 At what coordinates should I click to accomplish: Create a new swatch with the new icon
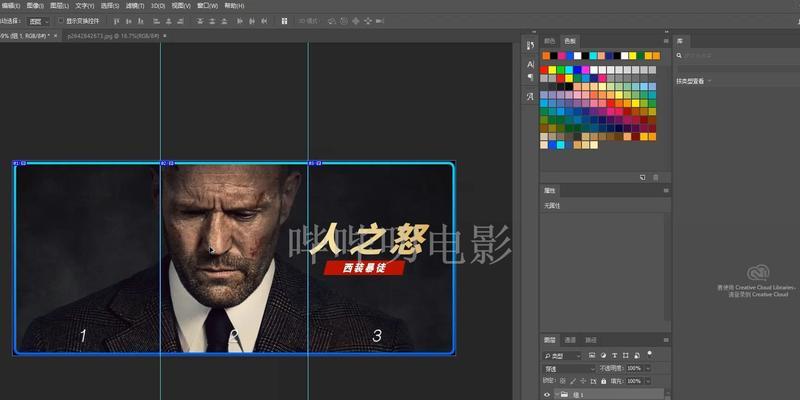[x=643, y=178]
